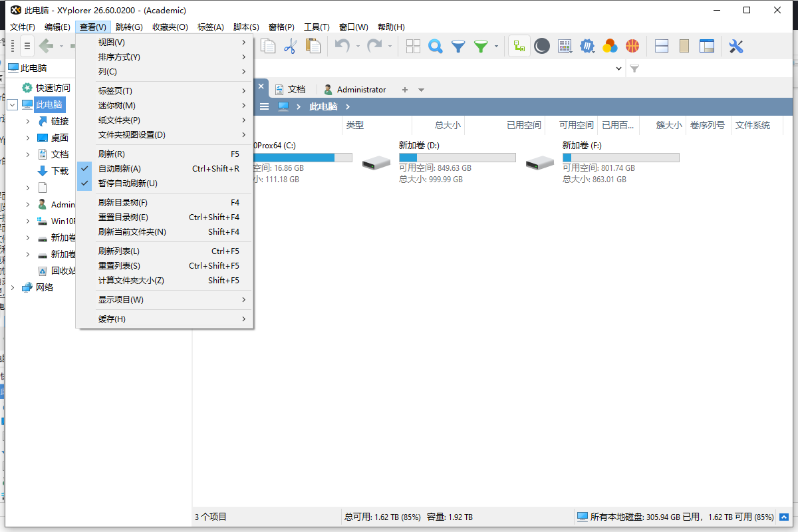Image resolution: width=798 pixels, height=532 pixels.
Task: Click the green funnel filter icon
Action: [481, 46]
